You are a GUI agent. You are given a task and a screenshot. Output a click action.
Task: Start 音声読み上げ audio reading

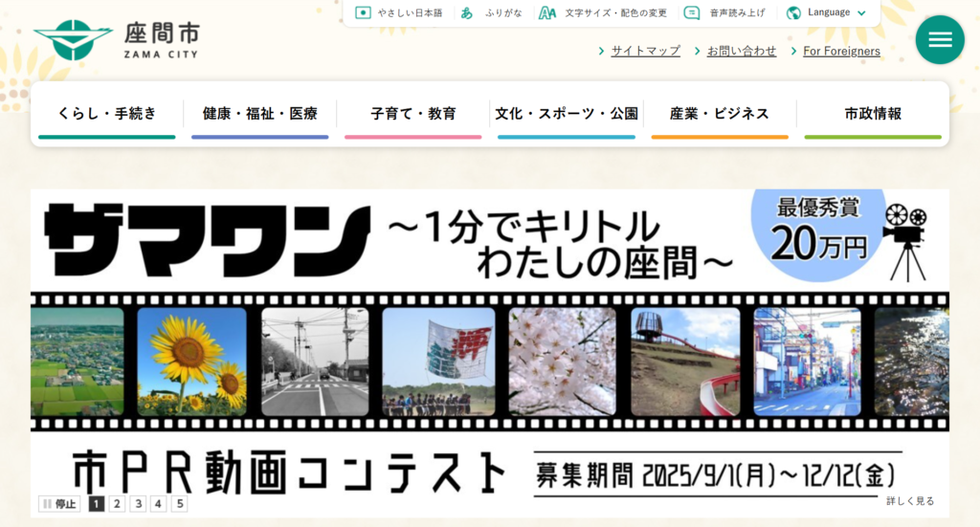(692, 12)
